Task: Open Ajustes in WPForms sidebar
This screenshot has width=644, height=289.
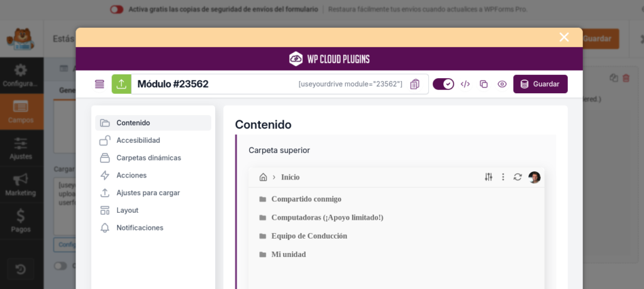Action: point(21,148)
